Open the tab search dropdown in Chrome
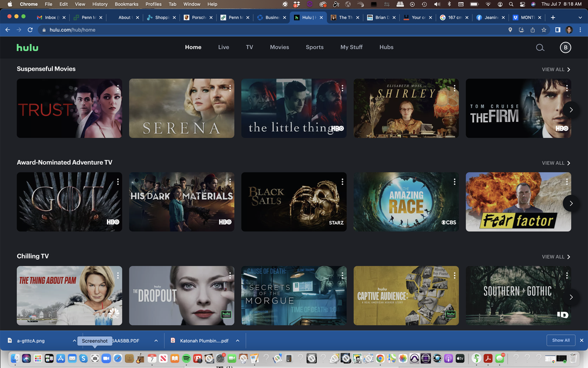588x368 pixels. tap(580, 17)
